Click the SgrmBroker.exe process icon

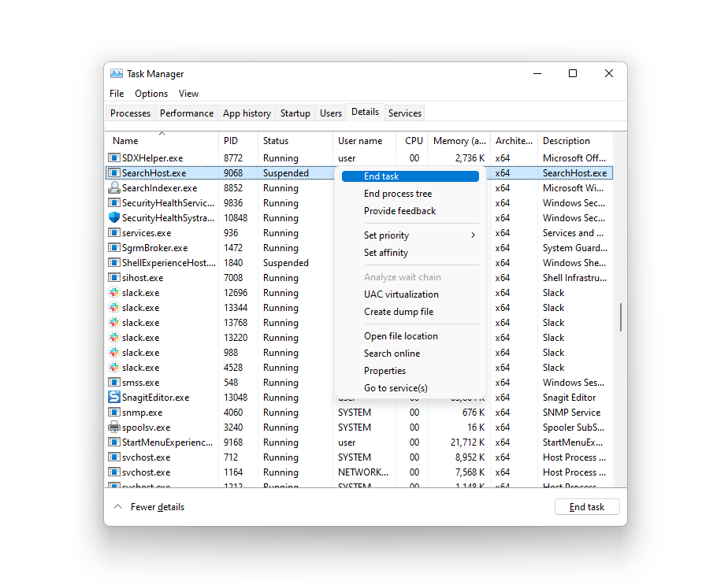coord(113,248)
